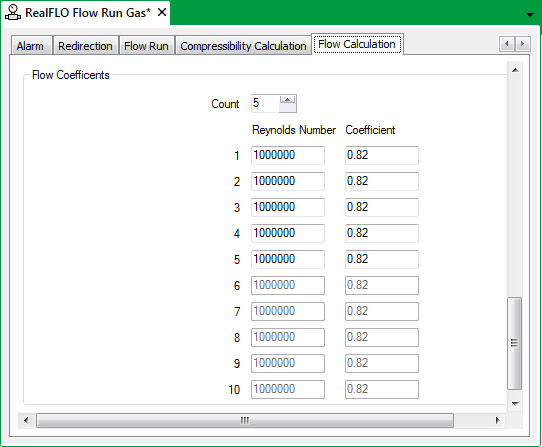Click disabled Reynolds Number field row 10
Screen dimensions: 542x447
[288, 389]
